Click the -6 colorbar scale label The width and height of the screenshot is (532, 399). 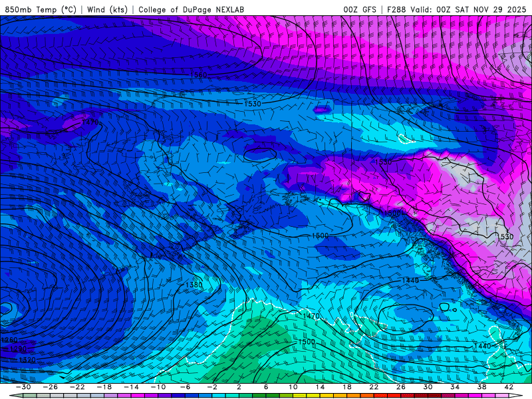[185, 387]
